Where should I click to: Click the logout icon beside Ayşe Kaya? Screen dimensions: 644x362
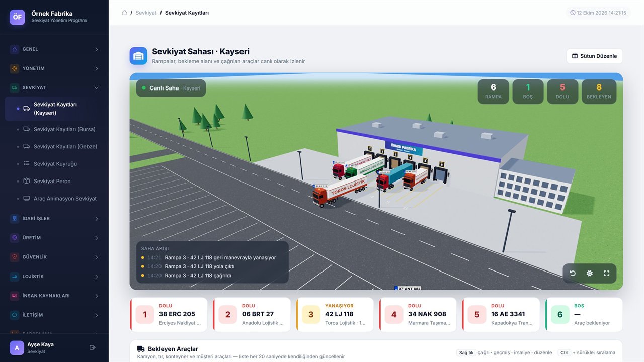tap(92, 347)
